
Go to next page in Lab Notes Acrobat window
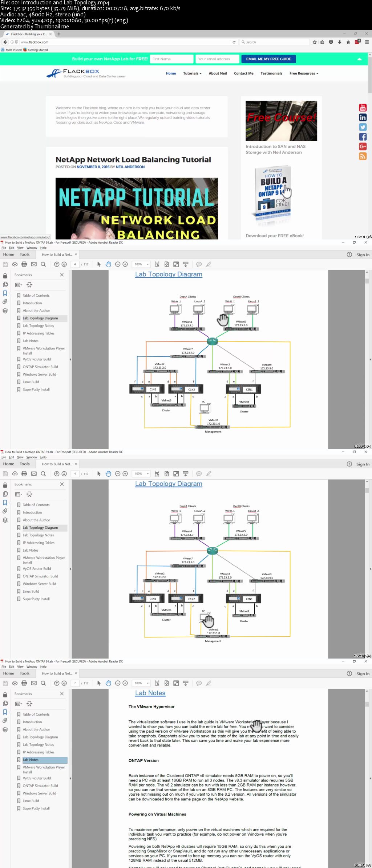tap(64, 683)
